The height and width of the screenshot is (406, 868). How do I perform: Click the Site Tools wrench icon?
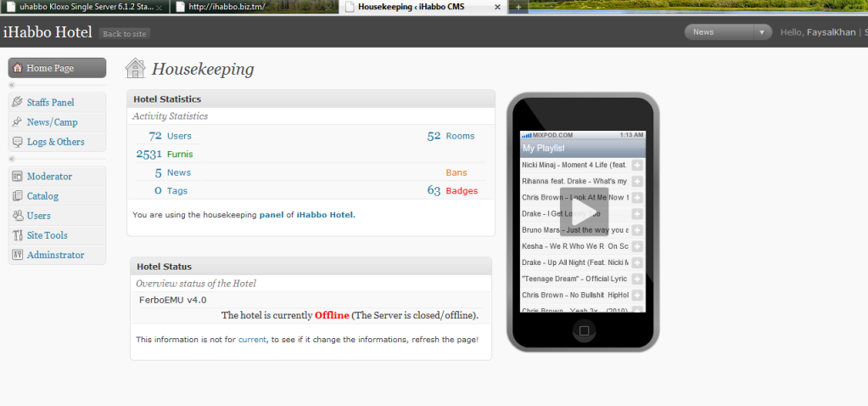[x=17, y=235]
